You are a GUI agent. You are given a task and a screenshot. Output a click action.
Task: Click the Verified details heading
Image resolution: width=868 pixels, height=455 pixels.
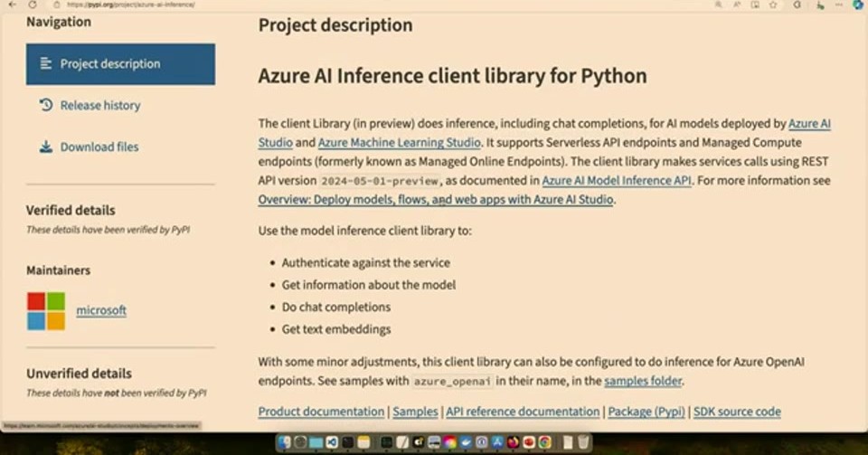(71, 211)
